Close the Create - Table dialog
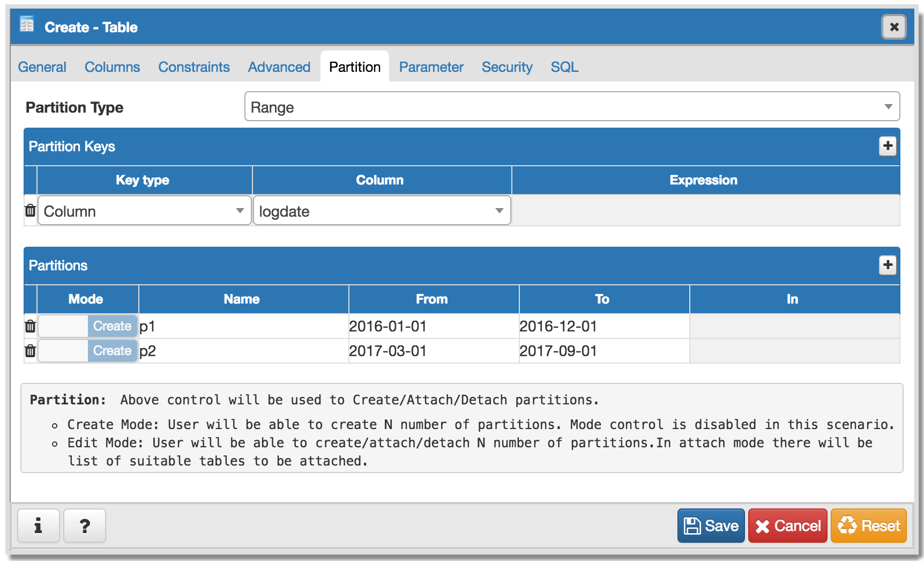 [893, 27]
